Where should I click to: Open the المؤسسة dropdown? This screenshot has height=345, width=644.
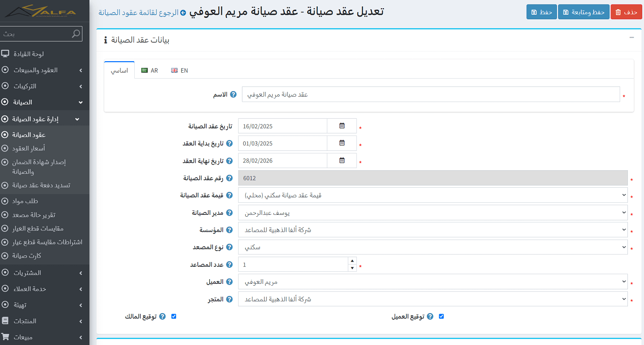pyautogui.click(x=433, y=230)
